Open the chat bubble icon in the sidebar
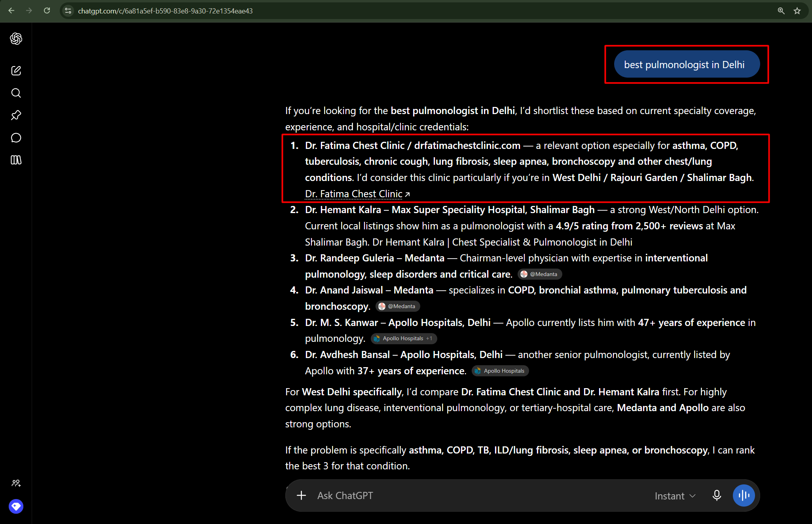This screenshot has width=812, height=524. click(16, 137)
